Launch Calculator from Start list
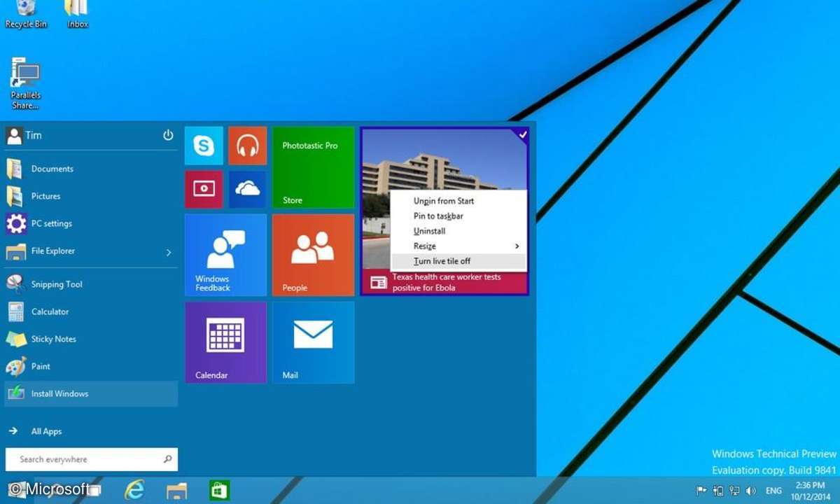This screenshot has height=504, width=840. [91, 311]
